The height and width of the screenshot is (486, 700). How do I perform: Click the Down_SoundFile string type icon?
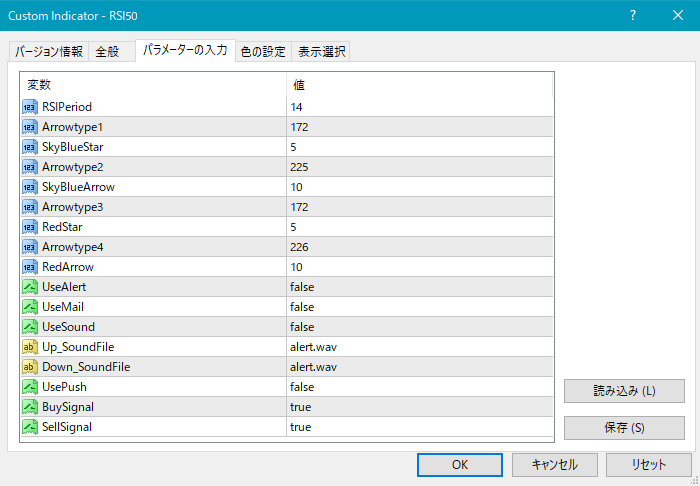tap(29, 367)
